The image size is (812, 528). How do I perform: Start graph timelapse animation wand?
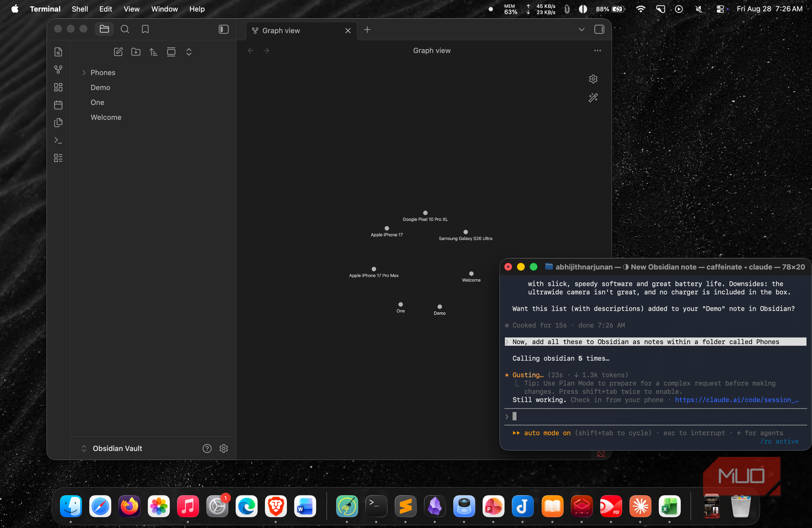pyautogui.click(x=593, y=97)
